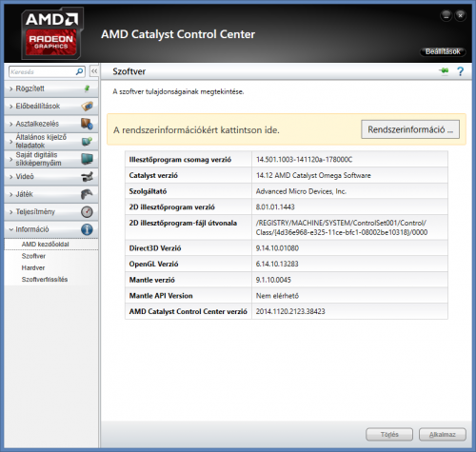Screen dimensions: 476x452
Task: Click the blue Információ info icon
Action: (87, 229)
